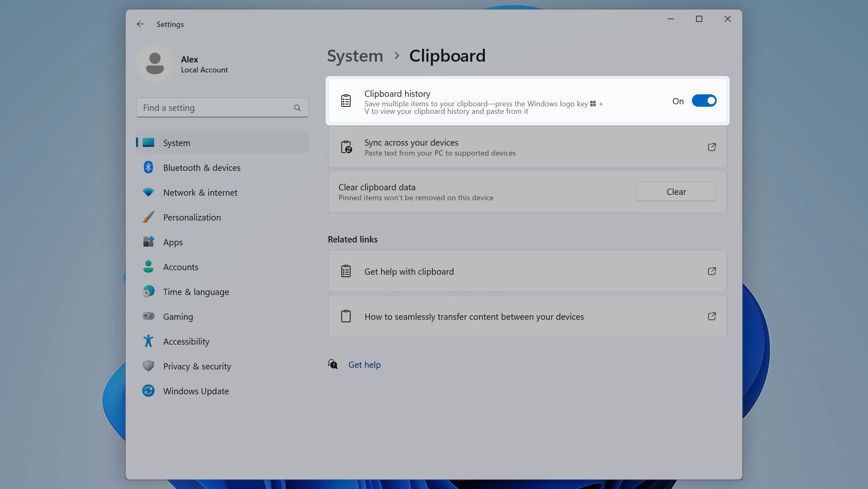Open Bluetooth & devices settings

pos(222,168)
